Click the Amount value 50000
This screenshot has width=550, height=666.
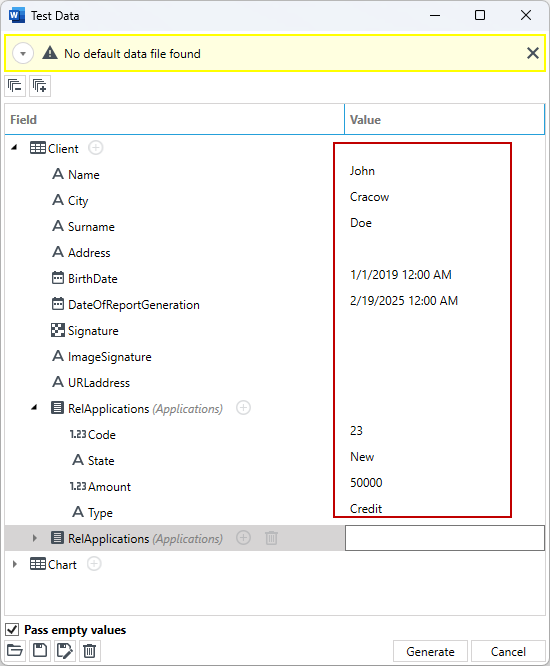(x=366, y=483)
